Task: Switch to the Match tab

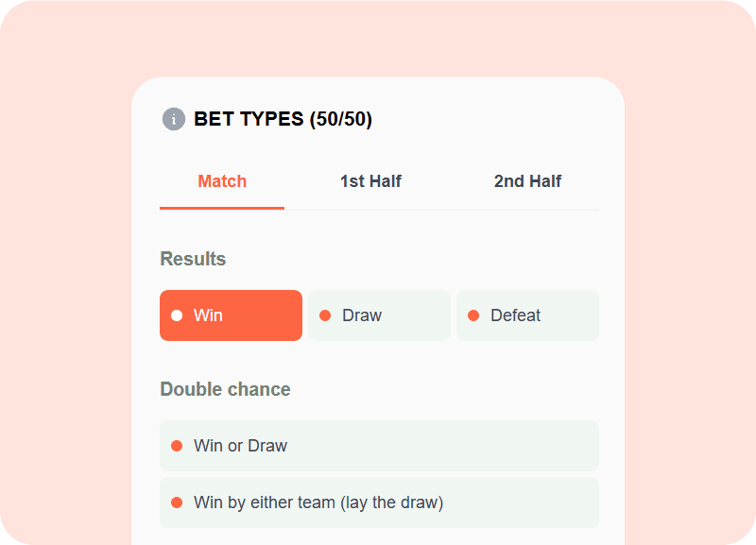Action: coord(222,181)
